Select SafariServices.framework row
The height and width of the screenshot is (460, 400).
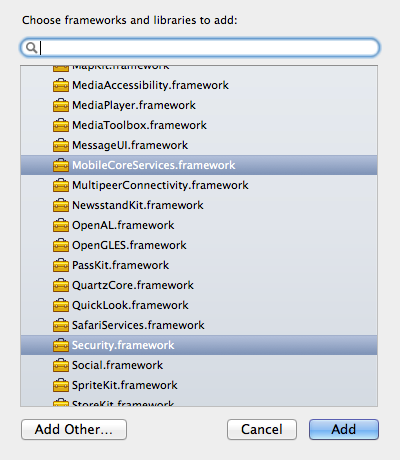click(199, 325)
